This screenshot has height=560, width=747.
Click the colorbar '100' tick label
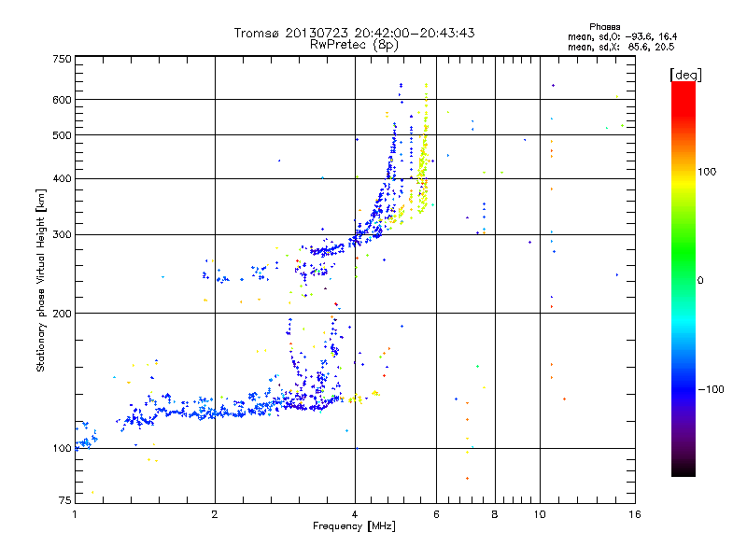pyautogui.click(x=707, y=172)
